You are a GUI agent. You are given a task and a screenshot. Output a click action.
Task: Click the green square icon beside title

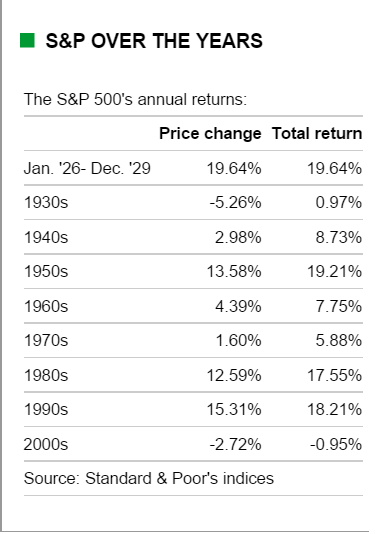click(x=27, y=41)
